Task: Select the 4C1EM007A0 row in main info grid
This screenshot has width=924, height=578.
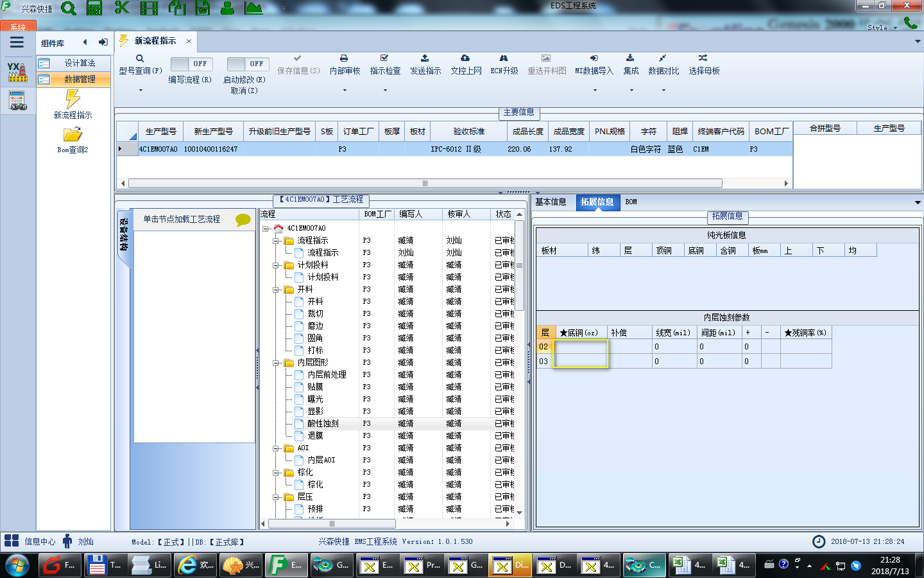Action: coord(454,149)
